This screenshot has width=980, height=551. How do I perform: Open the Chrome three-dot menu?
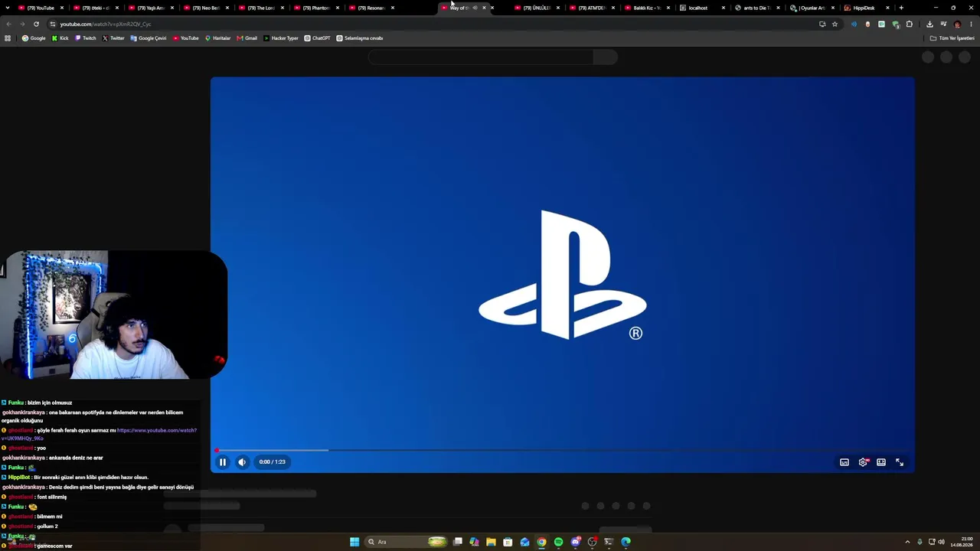pos(971,24)
